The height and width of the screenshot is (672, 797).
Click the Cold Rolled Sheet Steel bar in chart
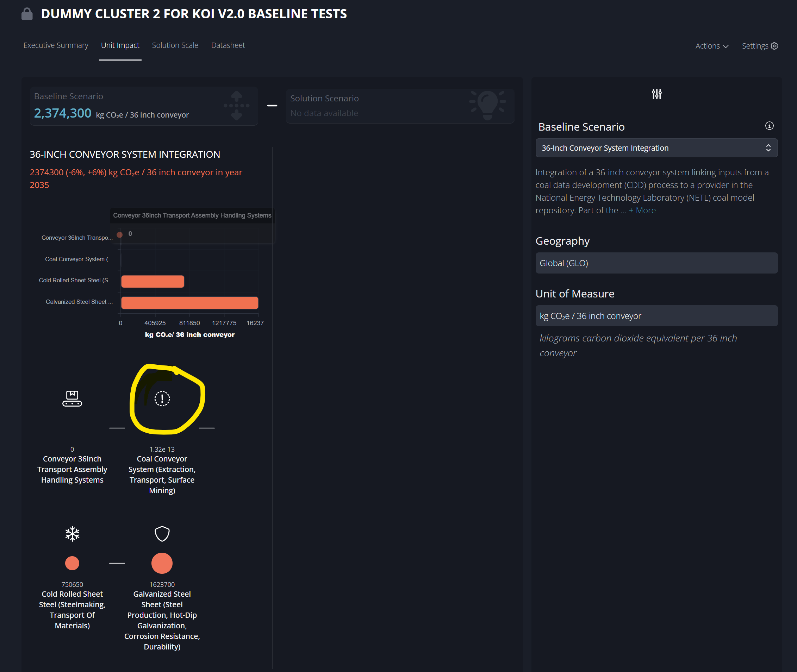(152, 282)
